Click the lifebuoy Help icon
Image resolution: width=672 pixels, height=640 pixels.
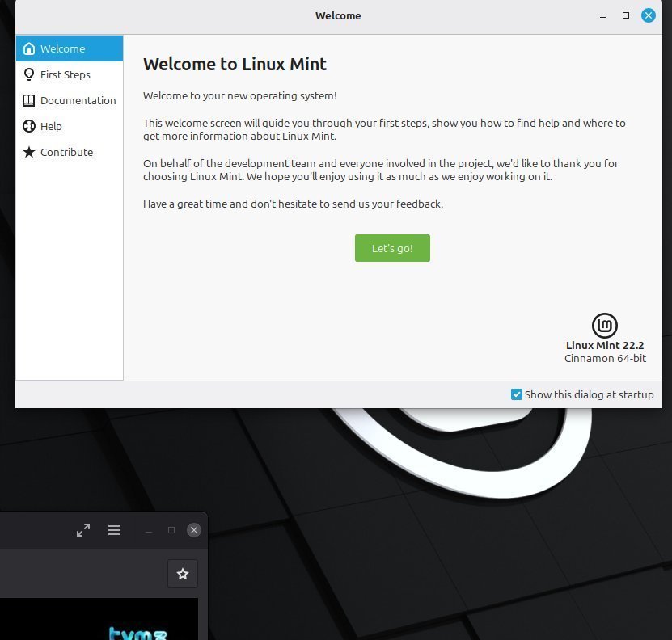point(29,126)
